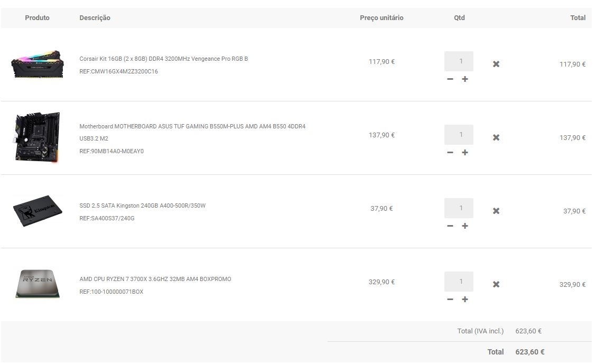This screenshot has height=364, width=596.
Task: Click the Ryzen CPU quantity field
Action: [459, 282]
